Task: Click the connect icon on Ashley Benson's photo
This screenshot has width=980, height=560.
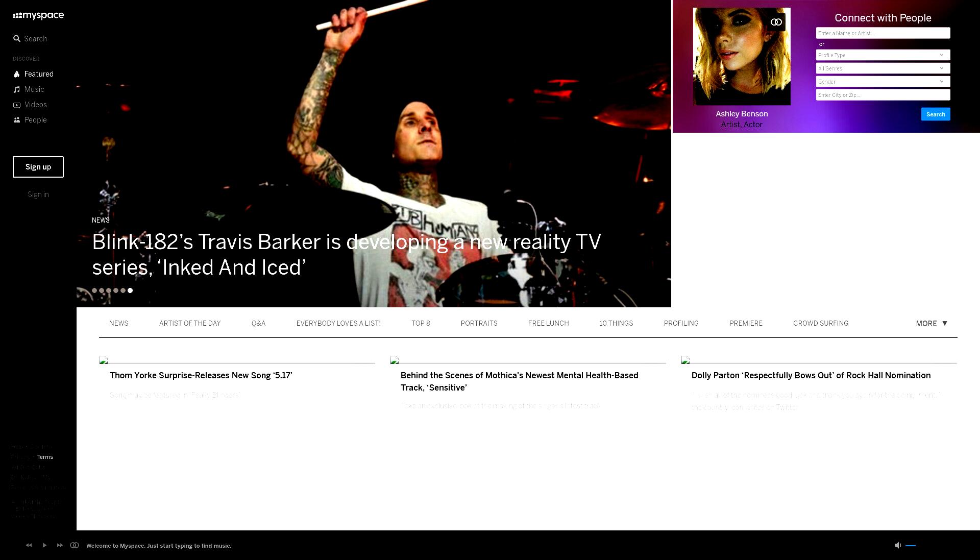Action: click(776, 22)
